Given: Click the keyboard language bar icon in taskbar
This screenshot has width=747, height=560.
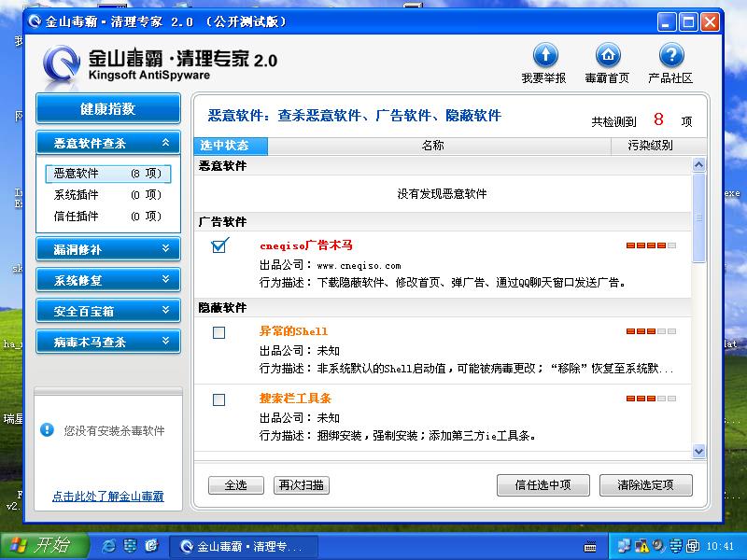Looking at the screenshot, I should [590, 547].
